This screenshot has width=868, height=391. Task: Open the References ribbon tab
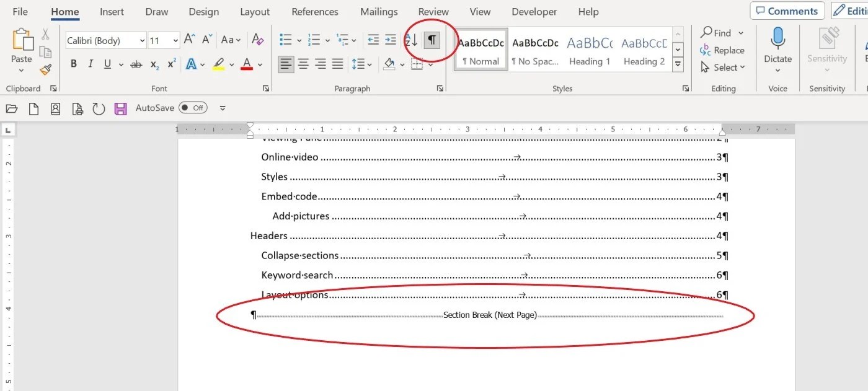pos(315,12)
